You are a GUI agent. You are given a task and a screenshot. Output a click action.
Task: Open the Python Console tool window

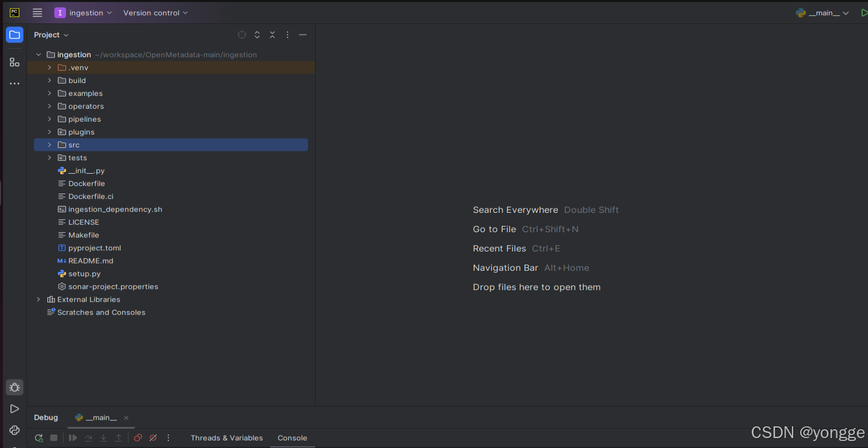point(15,430)
